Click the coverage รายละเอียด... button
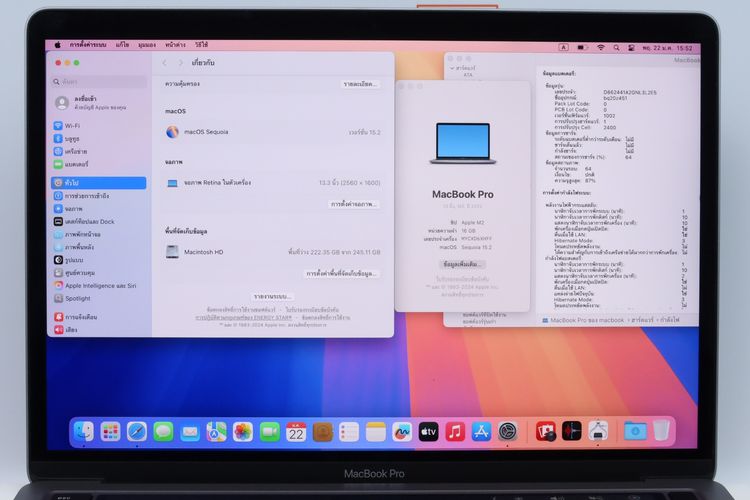This screenshot has height=500, width=750. (x=361, y=84)
